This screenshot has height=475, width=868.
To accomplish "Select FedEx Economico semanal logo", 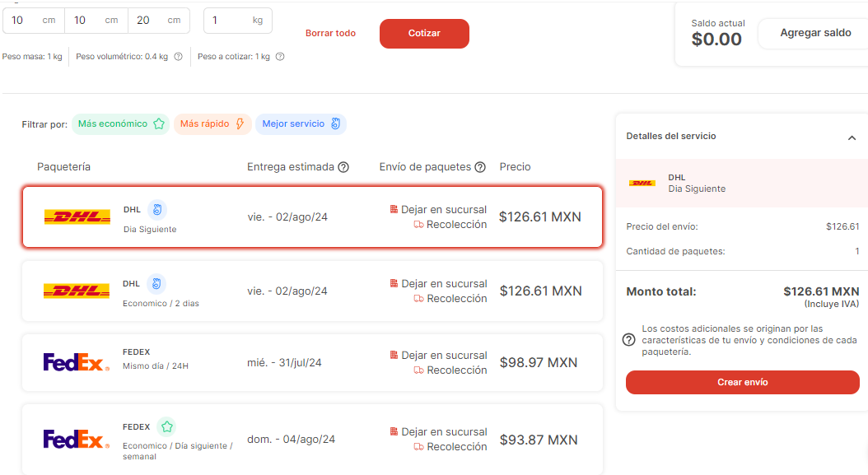I will click(76, 439).
